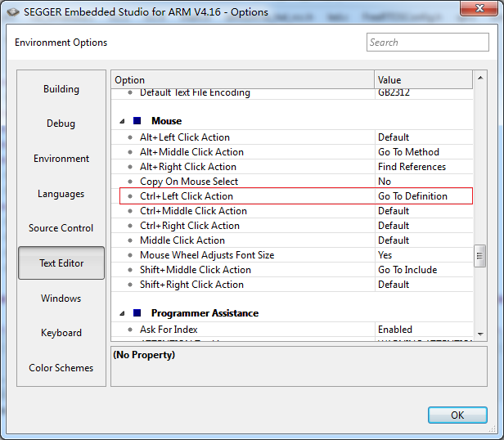Select the Shift+Middle Click Action row
The image size is (504, 440).
pyautogui.click(x=292, y=270)
